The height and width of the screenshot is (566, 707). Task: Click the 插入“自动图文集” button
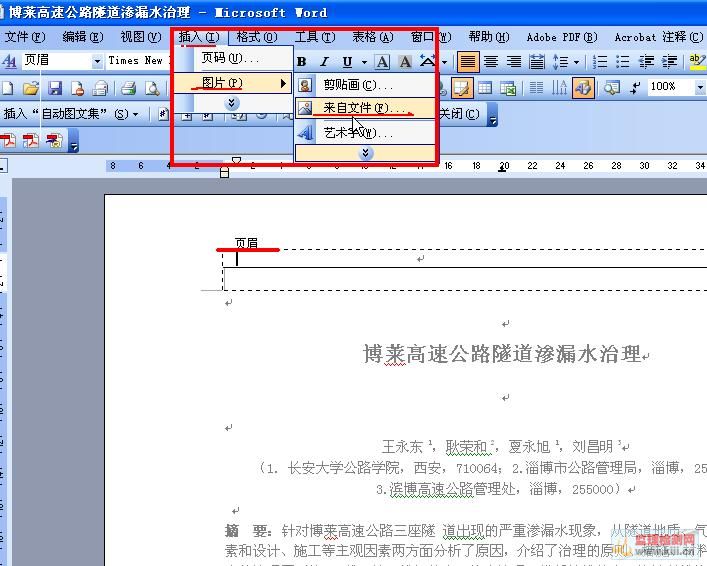click(70, 114)
